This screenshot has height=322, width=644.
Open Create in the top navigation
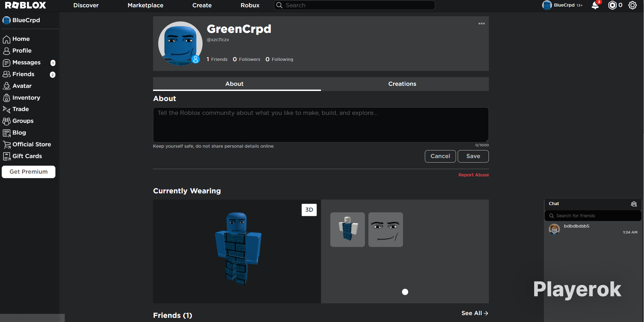click(202, 5)
